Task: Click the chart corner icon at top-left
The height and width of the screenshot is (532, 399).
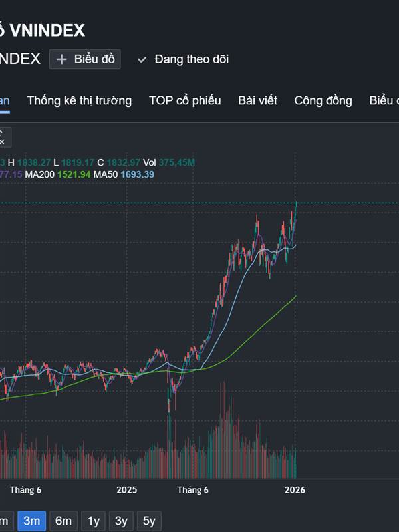Action: (x=3, y=138)
